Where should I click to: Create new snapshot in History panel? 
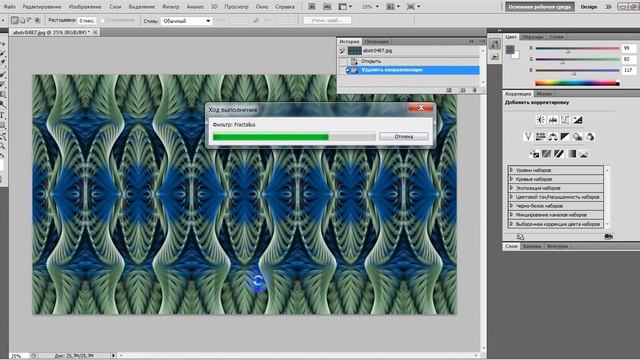coord(462,90)
